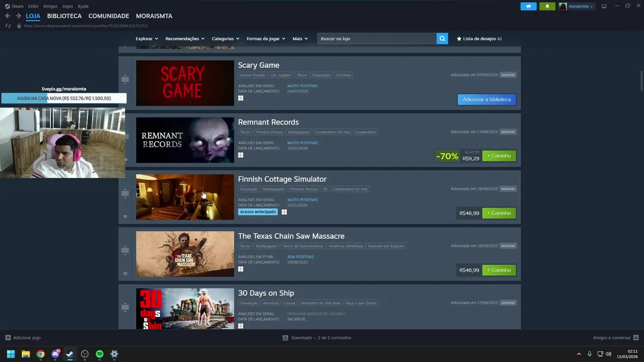Open The Texas Chain Saw Massacre thumbnail
This screenshot has height=362, width=644.
tap(185, 254)
